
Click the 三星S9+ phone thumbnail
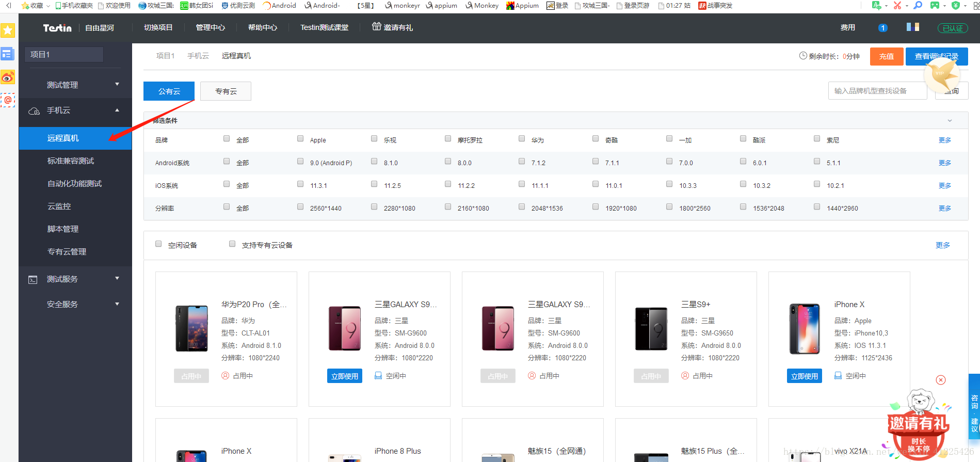pos(651,329)
